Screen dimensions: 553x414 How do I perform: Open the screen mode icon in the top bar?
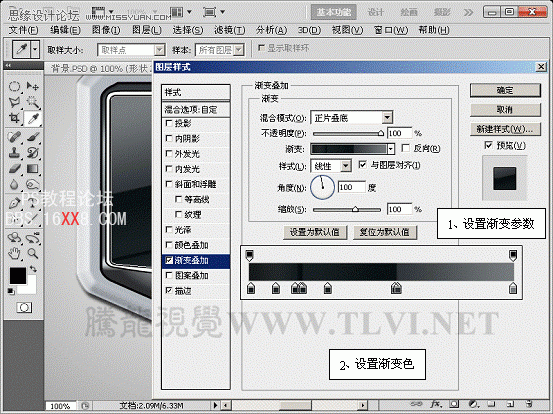click(x=209, y=12)
